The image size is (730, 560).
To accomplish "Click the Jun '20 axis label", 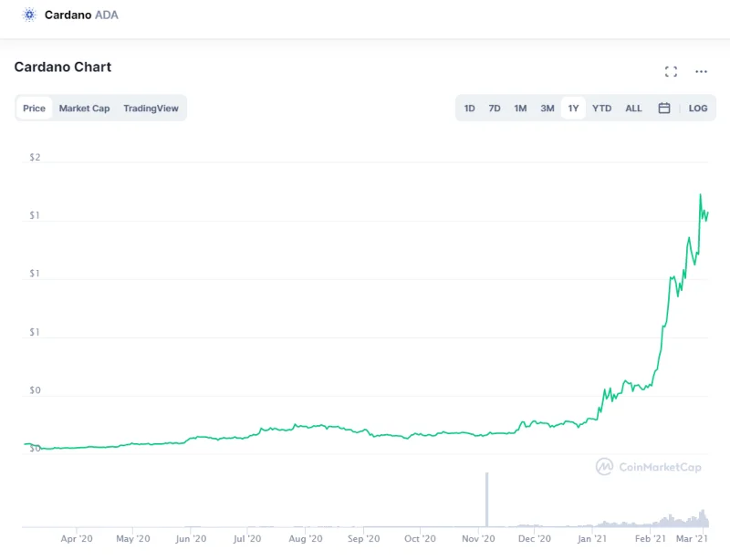I will coord(191,539).
